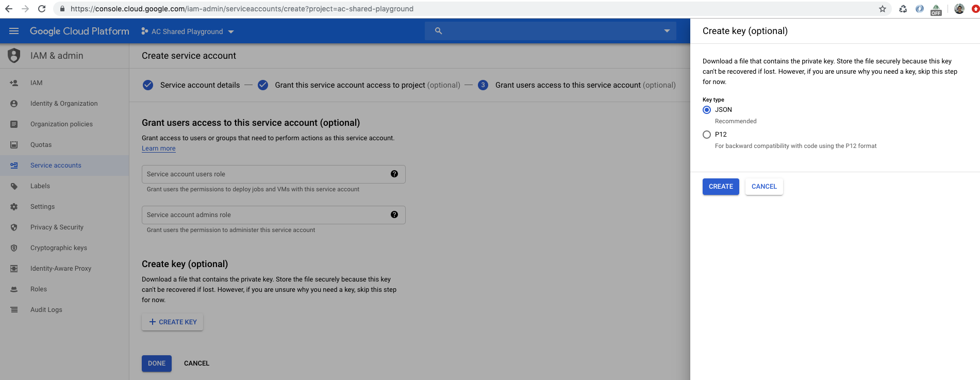The width and height of the screenshot is (980, 380).
Task: Click the Labels tag icon
Action: click(x=14, y=186)
